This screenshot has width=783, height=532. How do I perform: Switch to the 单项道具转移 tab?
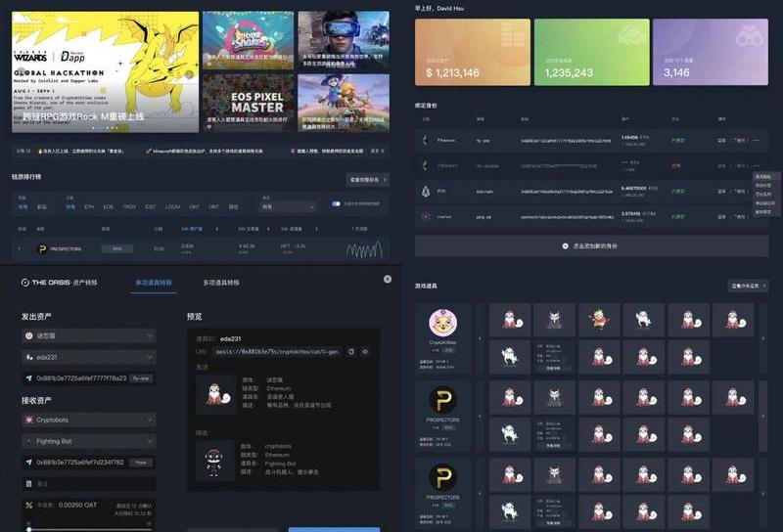(154, 283)
